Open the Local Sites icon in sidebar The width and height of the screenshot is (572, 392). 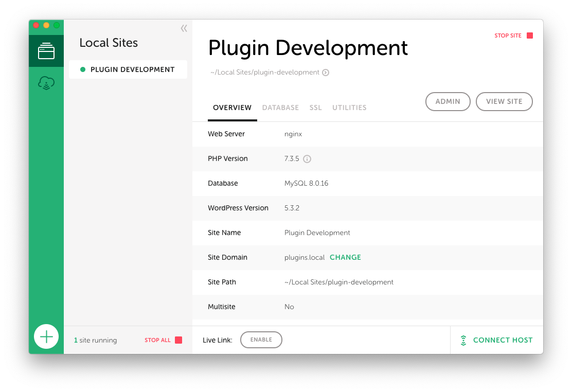click(46, 51)
